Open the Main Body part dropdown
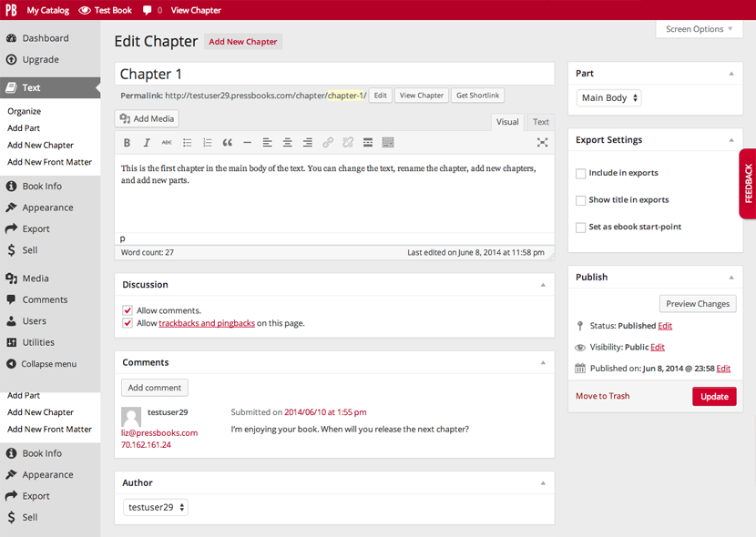This screenshot has width=756, height=537. [x=609, y=97]
